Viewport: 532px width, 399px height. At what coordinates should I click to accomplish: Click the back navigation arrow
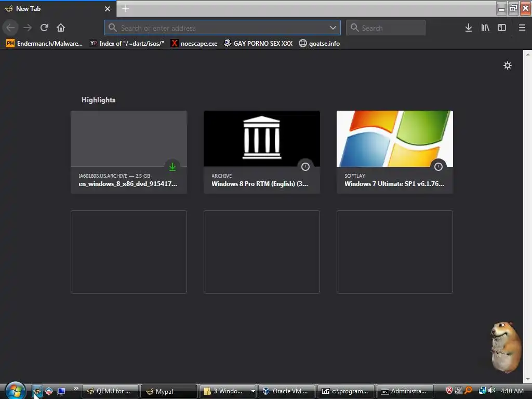coord(10,28)
